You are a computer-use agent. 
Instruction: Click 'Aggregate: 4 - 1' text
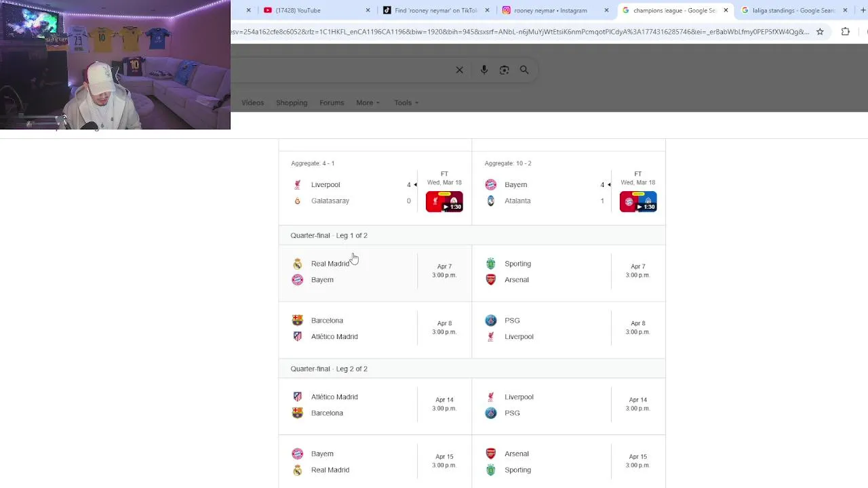click(313, 163)
